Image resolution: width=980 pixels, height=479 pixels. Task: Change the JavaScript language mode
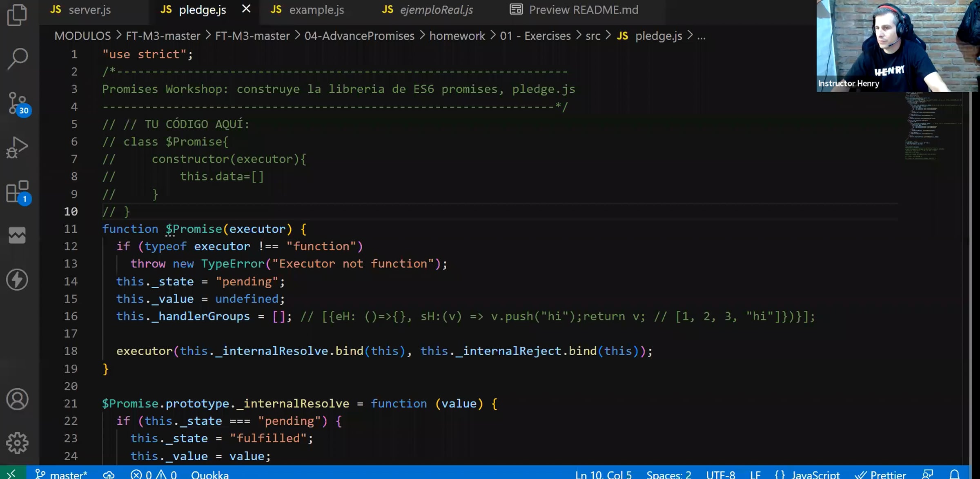pyautogui.click(x=815, y=475)
